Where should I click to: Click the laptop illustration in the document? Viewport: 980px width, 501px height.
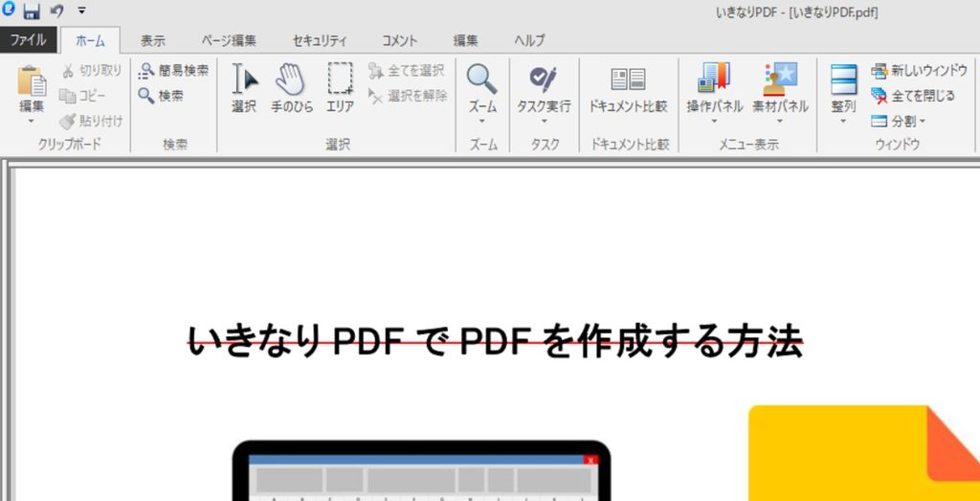coord(421,470)
